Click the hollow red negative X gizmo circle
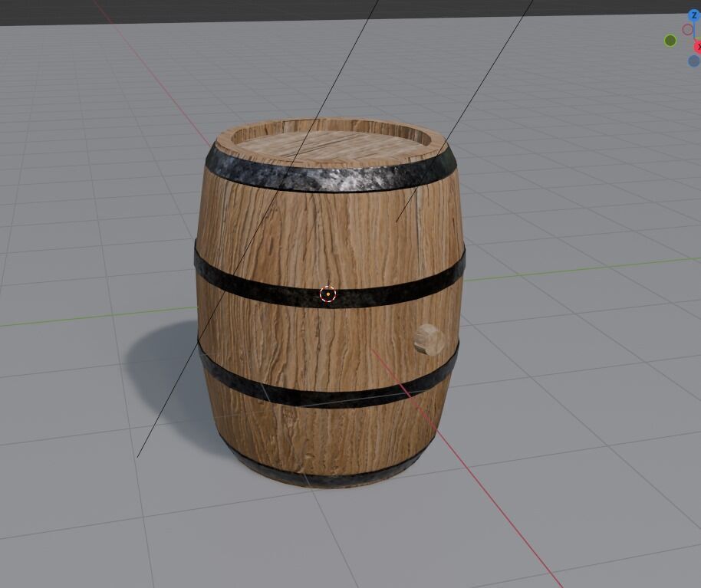 pos(688,30)
